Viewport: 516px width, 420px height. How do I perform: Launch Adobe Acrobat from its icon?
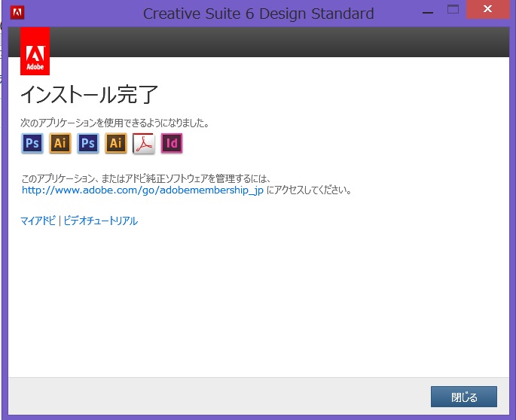144,143
